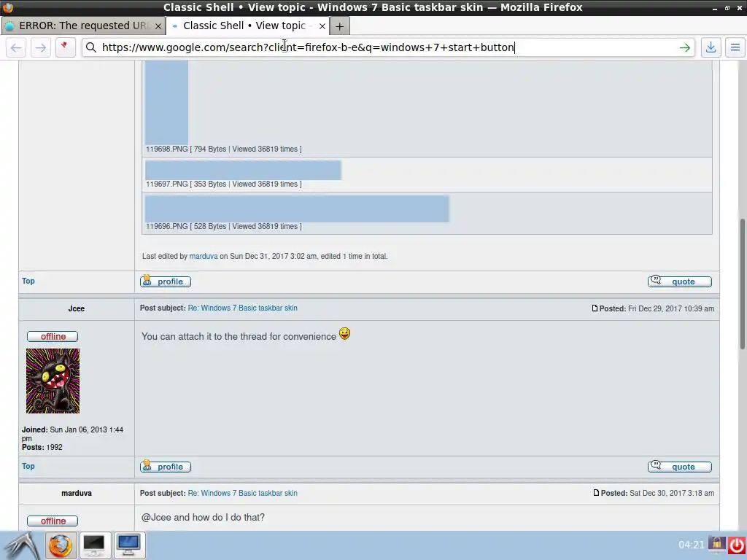Close the ERROR requested URL tab
Image resolution: width=747 pixels, height=560 pixels.
[x=158, y=26]
